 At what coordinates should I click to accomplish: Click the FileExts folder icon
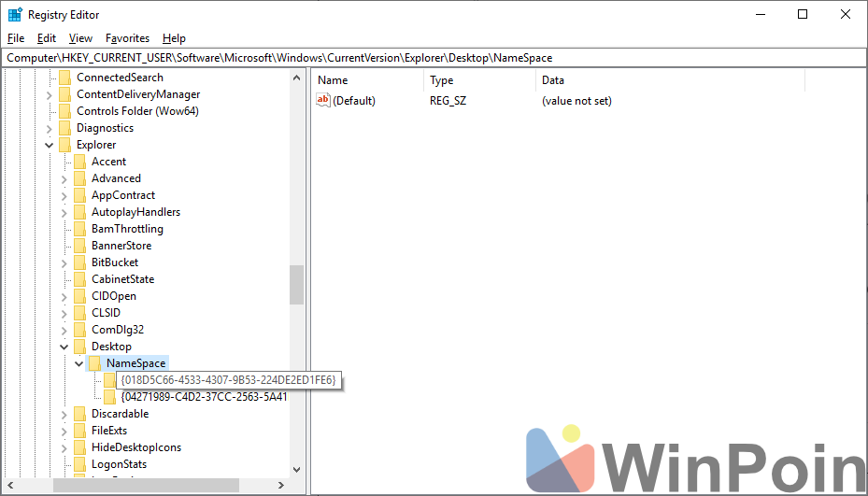79,431
